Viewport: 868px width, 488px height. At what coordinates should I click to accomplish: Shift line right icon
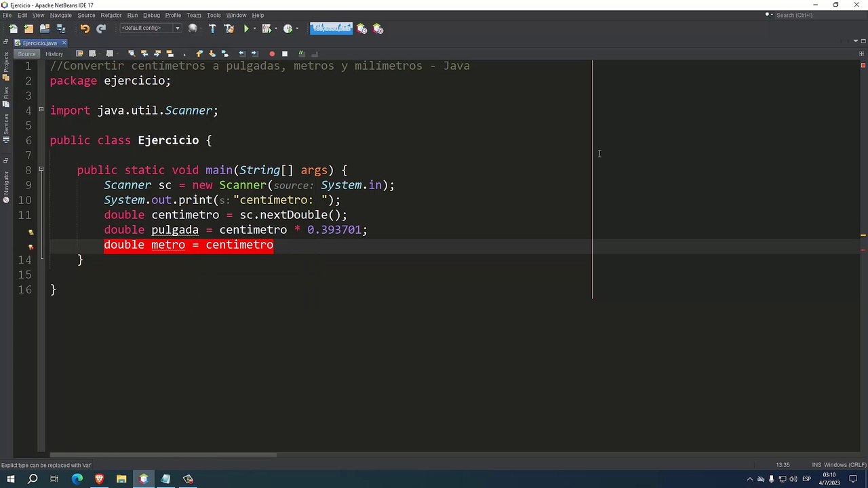pos(254,54)
